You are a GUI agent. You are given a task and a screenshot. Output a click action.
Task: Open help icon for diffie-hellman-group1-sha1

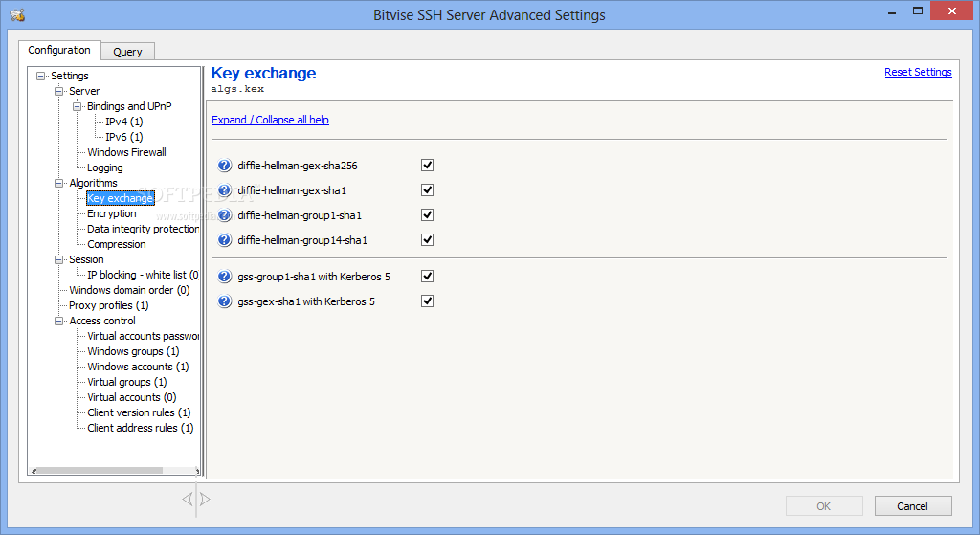tap(224, 215)
